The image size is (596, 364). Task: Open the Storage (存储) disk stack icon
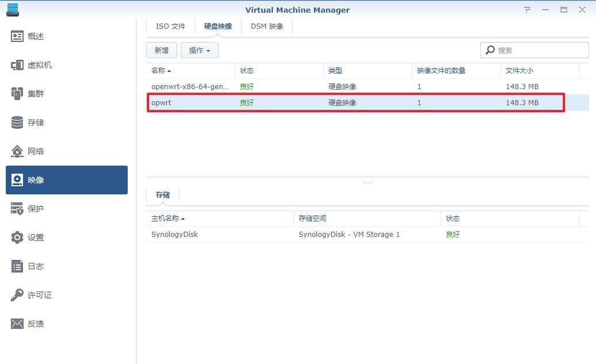tap(17, 122)
